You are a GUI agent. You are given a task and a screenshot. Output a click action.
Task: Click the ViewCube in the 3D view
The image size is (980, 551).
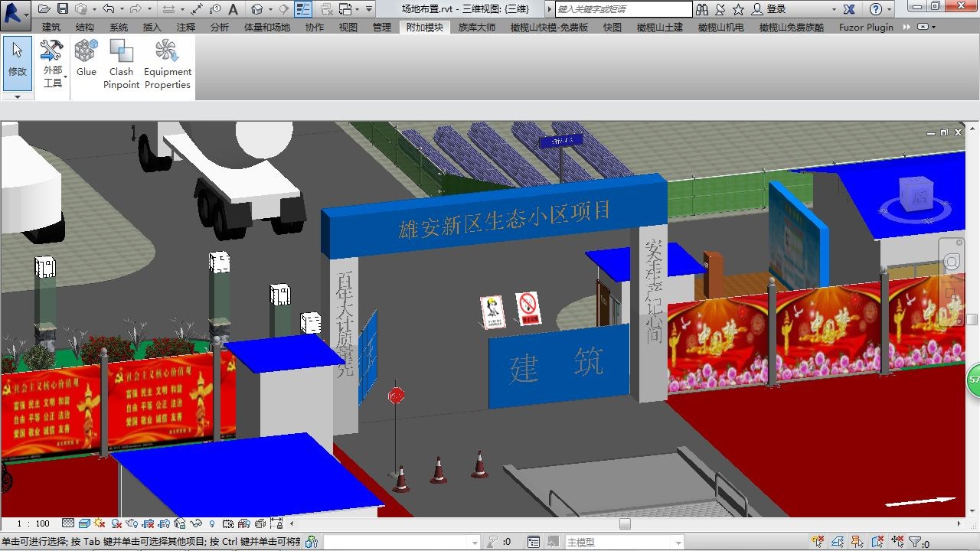pyautogui.click(x=917, y=197)
